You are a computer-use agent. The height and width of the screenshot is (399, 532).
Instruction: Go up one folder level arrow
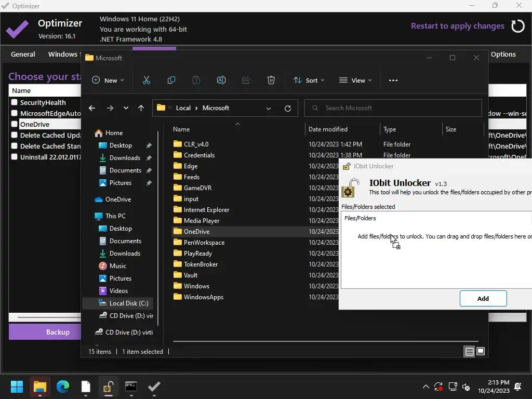coord(141,108)
